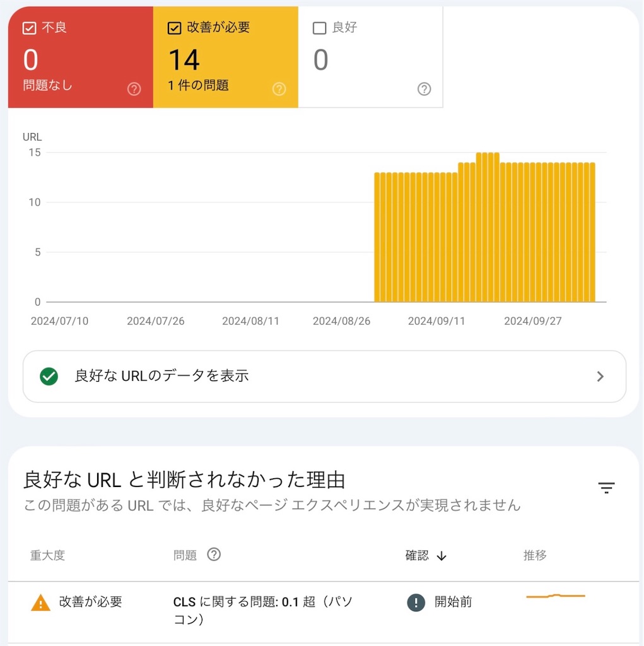
Task: Open help icon in the yellow 改善が必要 card
Action: pos(279,88)
